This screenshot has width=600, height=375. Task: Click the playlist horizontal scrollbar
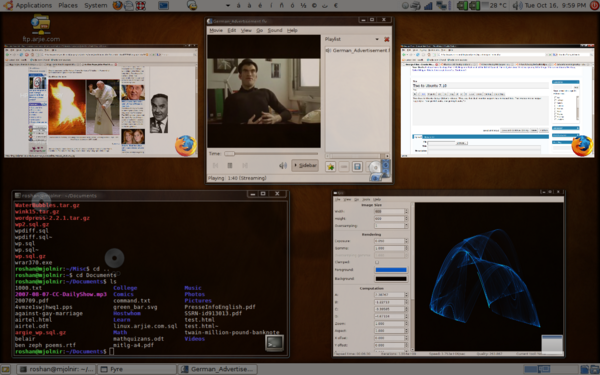tap(357, 156)
